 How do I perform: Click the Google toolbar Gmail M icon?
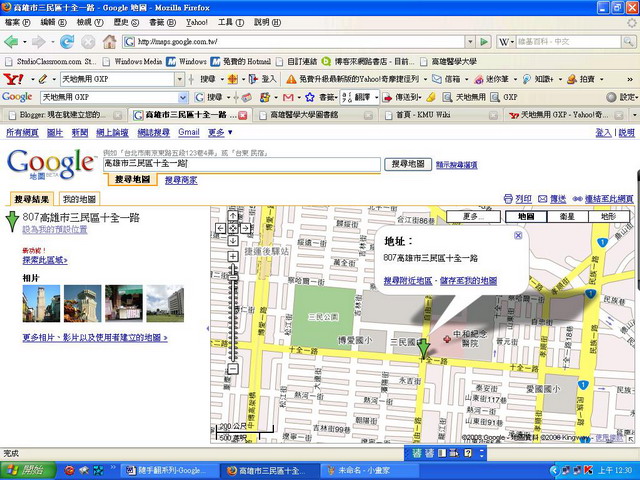288,97
